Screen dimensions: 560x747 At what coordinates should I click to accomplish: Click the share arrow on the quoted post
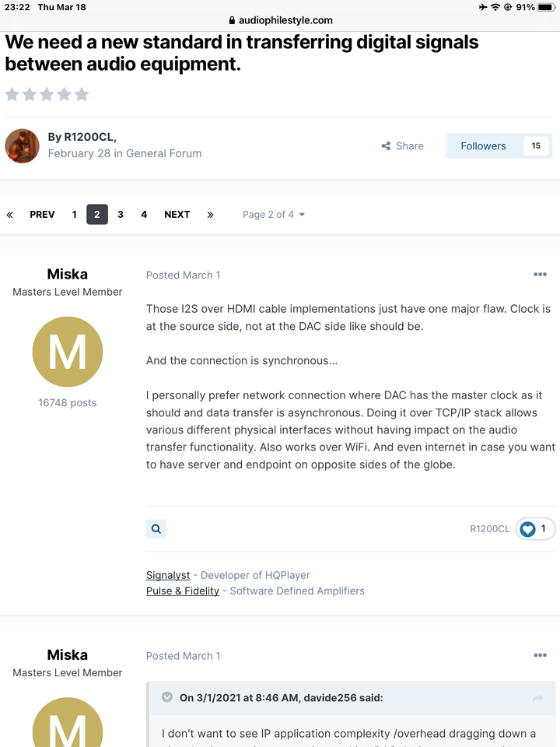pyautogui.click(x=538, y=699)
